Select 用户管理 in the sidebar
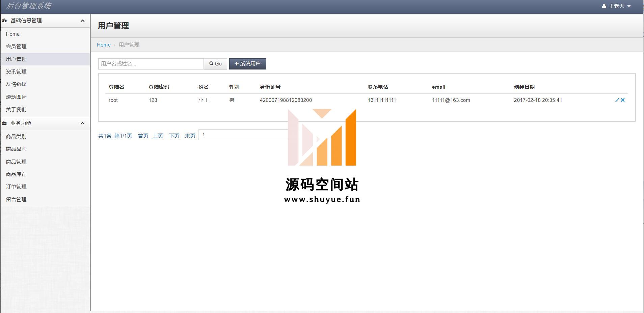644x313 pixels. click(x=45, y=59)
